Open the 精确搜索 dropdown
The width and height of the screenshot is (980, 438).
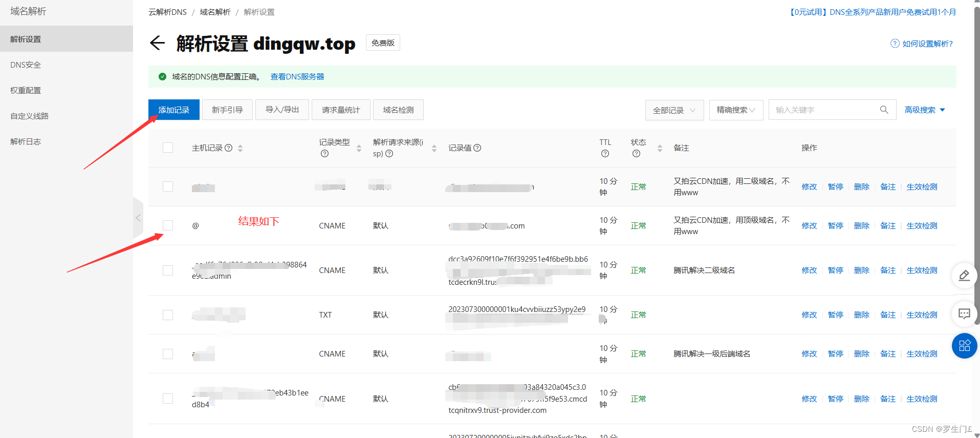point(736,110)
